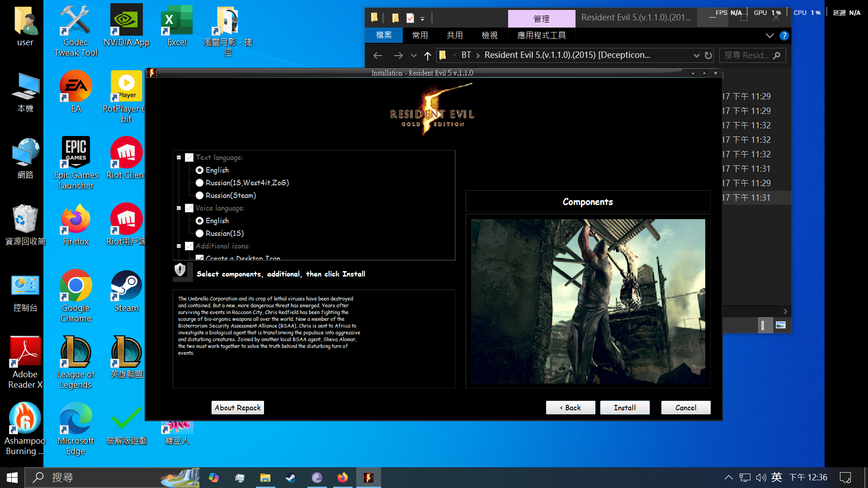Switch to the 檢視 View ribbon tab
The width and height of the screenshot is (868, 488).
click(490, 35)
